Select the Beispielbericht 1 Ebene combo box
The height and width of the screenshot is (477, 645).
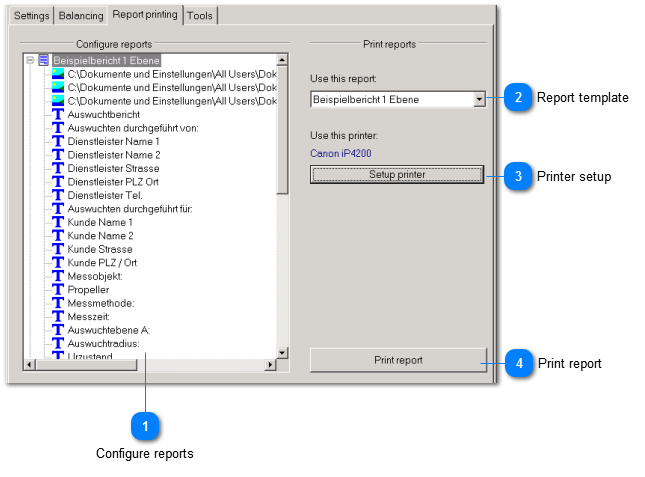point(390,100)
